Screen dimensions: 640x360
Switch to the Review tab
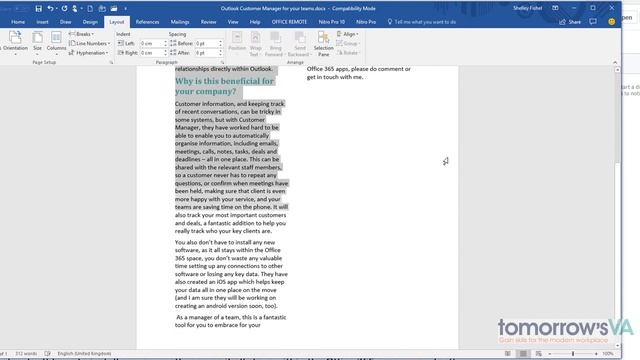(208, 22)
